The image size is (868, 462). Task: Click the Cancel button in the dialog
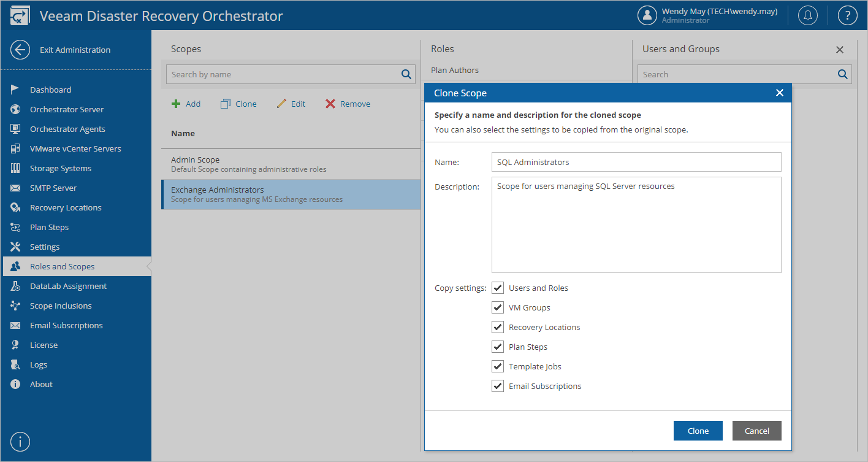[x=757, y=431]
